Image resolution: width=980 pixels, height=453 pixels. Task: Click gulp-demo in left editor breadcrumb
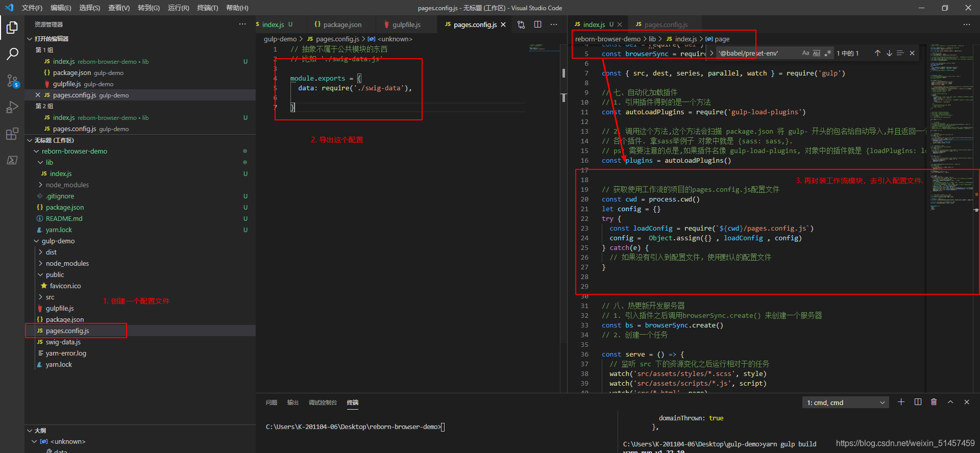(280, 39)
